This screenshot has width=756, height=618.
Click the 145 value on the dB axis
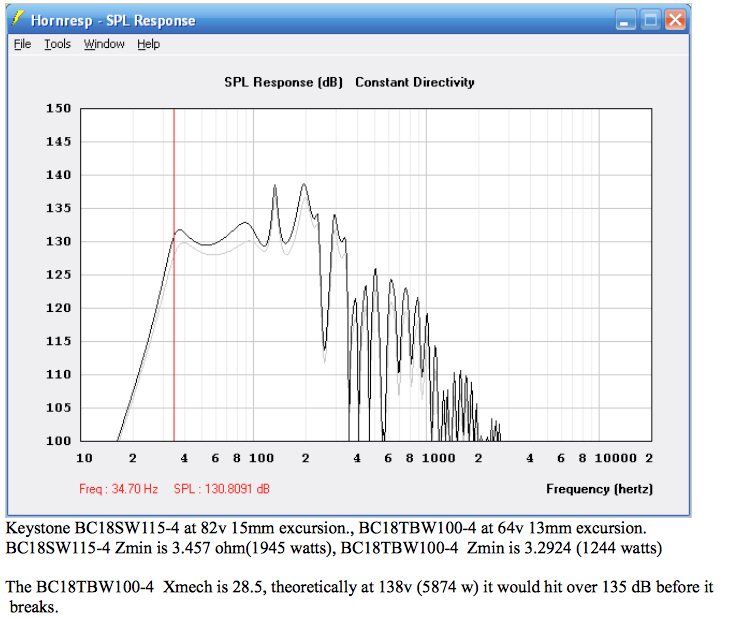[58, 142]
